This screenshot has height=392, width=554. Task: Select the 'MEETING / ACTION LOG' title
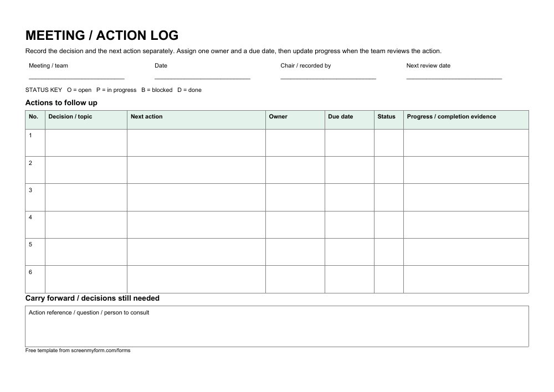[x=102, y=35]
